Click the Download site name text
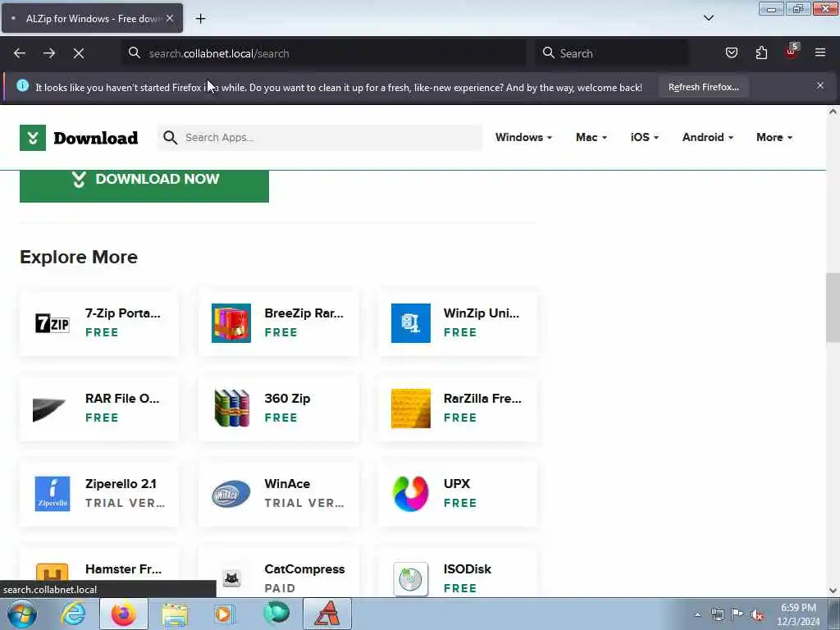The width and height of the screenshot is (840, 630). click(x=96, y=138)
